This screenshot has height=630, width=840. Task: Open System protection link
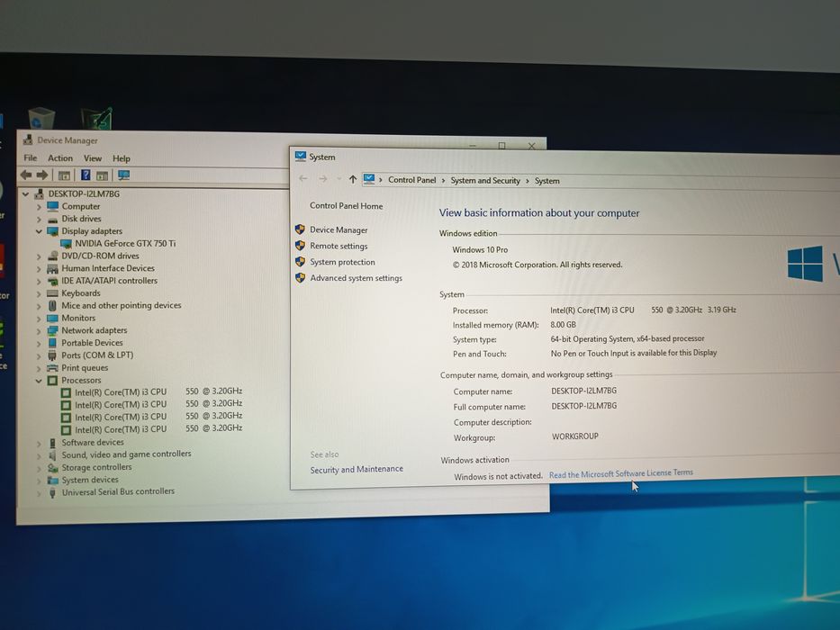(x=342, y=262)
